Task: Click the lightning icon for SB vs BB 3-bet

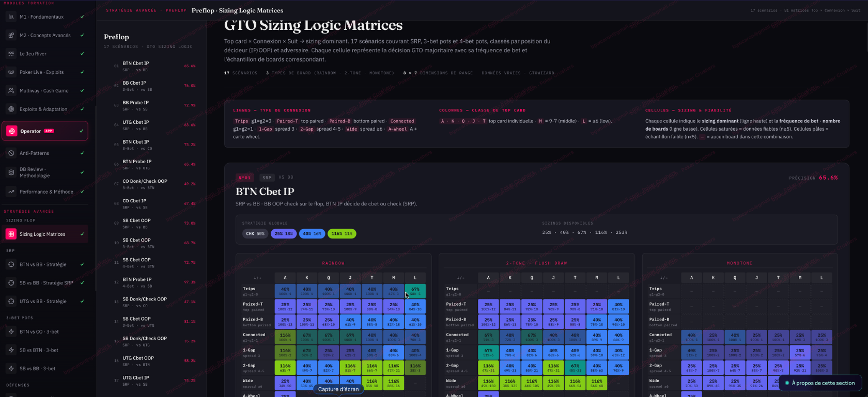Action: coord(11,369)
